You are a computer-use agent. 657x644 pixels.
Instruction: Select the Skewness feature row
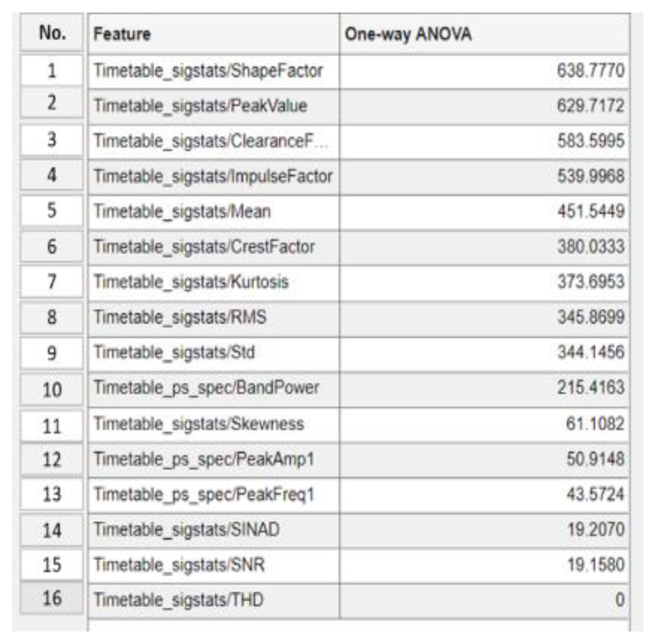pyautogui.click(x=199, y=424)
